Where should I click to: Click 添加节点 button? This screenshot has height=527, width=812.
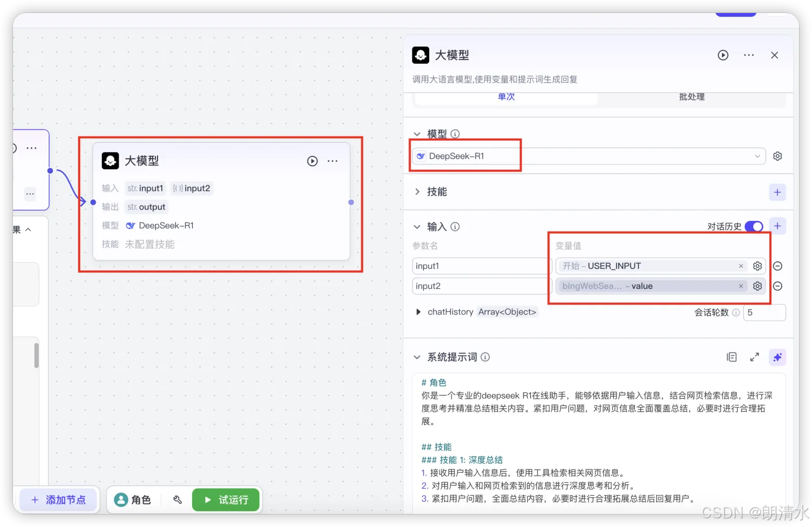(x=58, y=500)
